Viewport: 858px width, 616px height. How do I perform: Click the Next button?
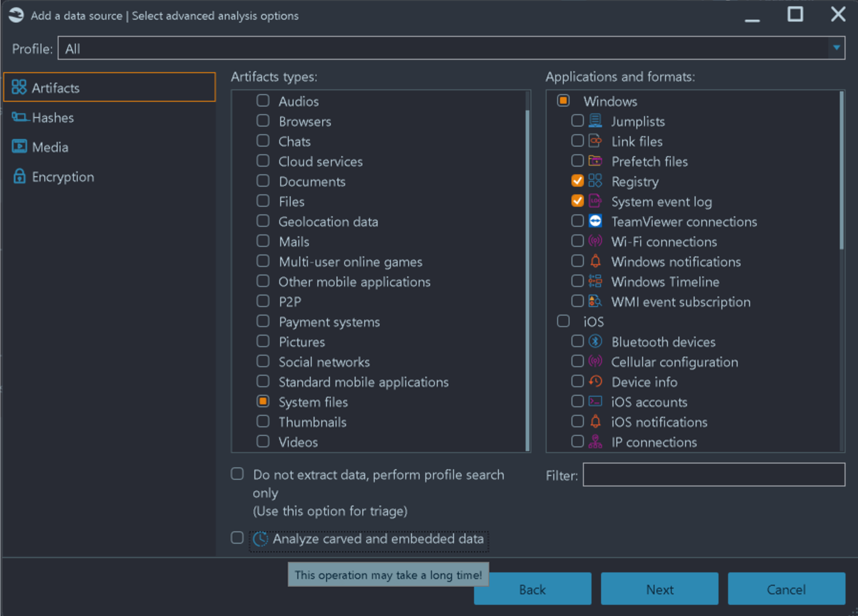pyautogui.click(x=660, y=589)
